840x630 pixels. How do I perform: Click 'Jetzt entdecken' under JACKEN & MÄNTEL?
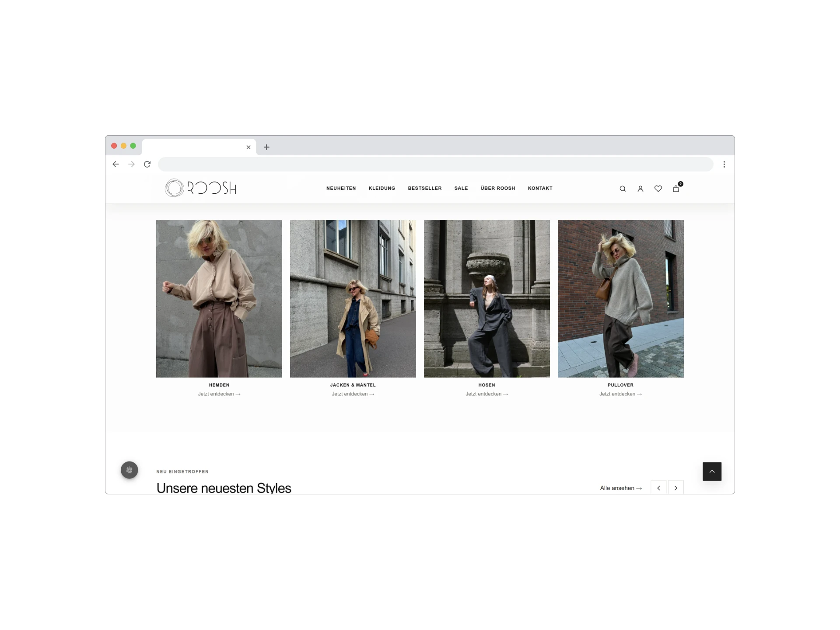point(353,394)
